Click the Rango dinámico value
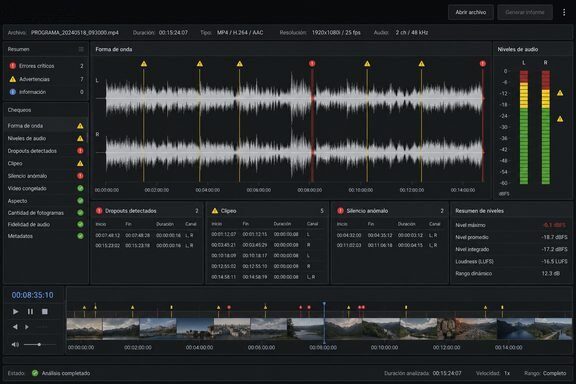The image size is (576, 384). pyautogui.click(x=551, y=273)
